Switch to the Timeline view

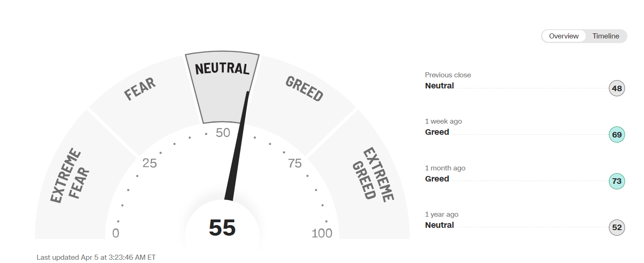click(606, 36)
